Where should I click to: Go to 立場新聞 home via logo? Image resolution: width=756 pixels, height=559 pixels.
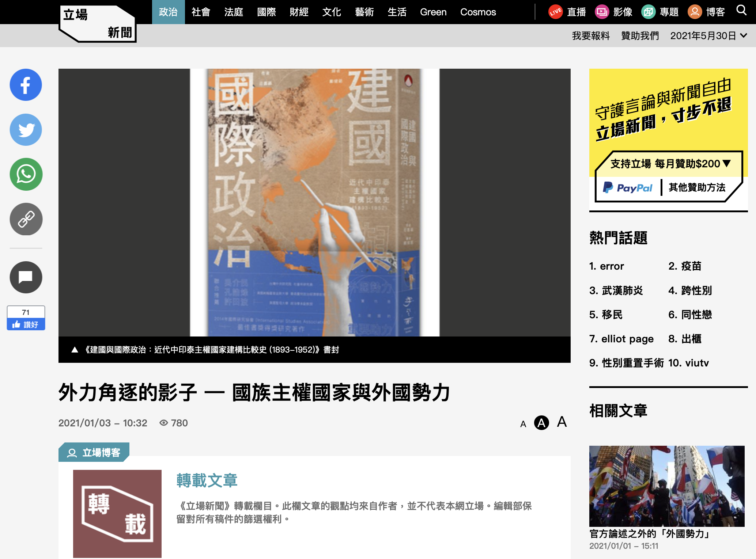pyautogui.click(x=98, y=24)
